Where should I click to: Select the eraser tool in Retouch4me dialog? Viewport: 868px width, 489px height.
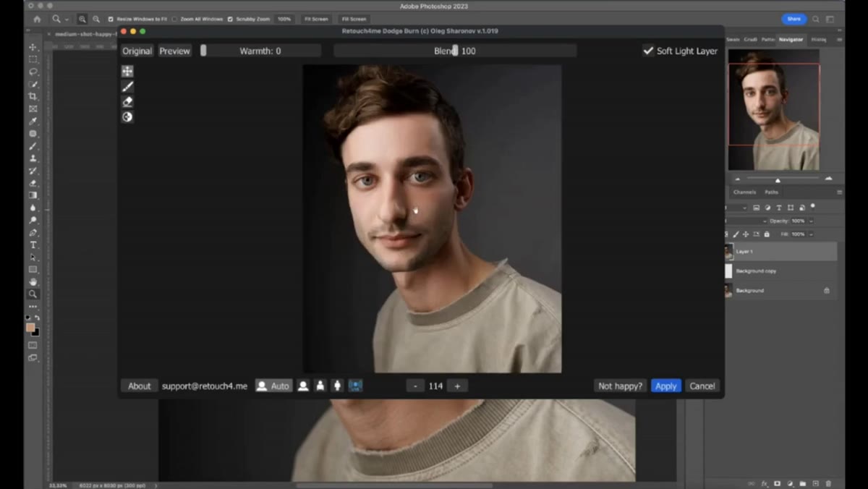click(127, 101)
